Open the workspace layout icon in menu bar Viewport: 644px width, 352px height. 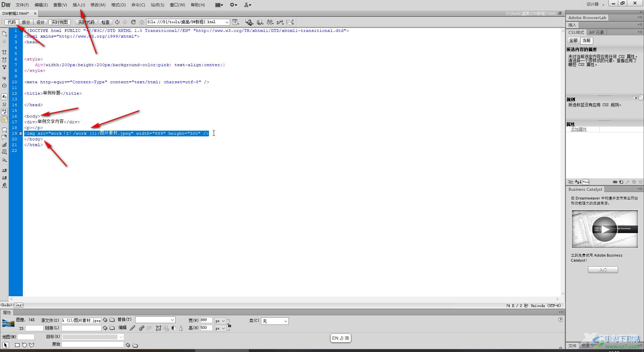(x=219, y=5)
